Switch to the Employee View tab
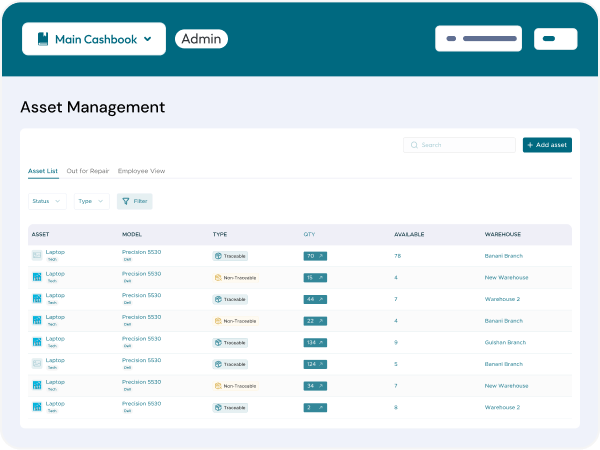600x450 pixels. pos(141,171)
